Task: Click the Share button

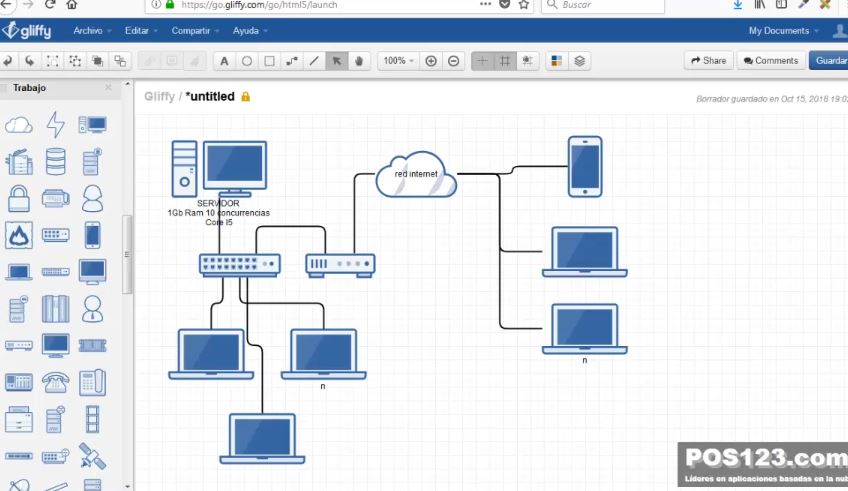Action: (708, 61)
